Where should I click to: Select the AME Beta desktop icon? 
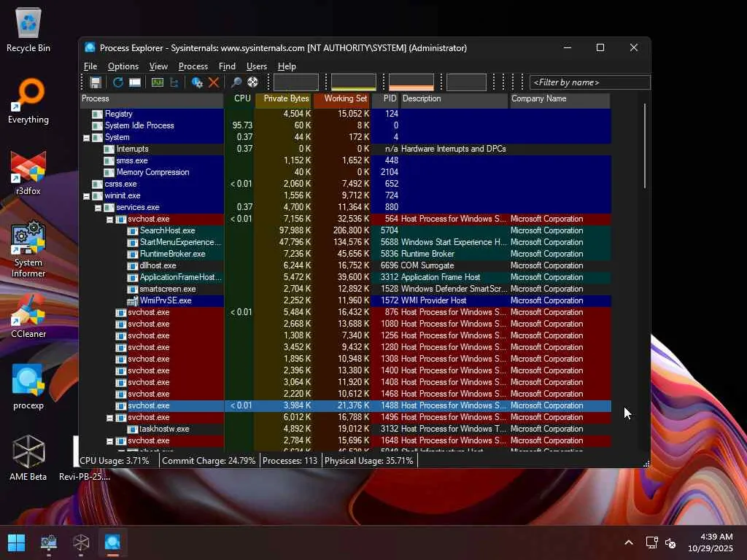(28, 458)
